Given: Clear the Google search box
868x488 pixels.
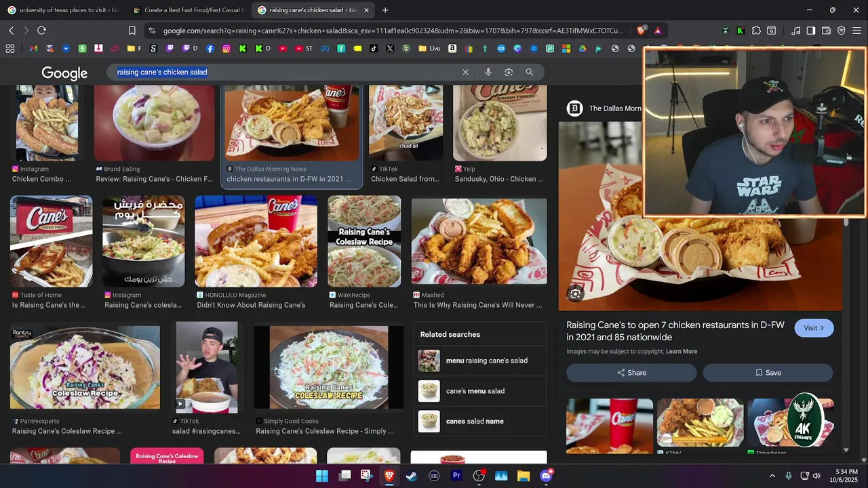Looking at the screenshot, I should click(x=465, y=72).
